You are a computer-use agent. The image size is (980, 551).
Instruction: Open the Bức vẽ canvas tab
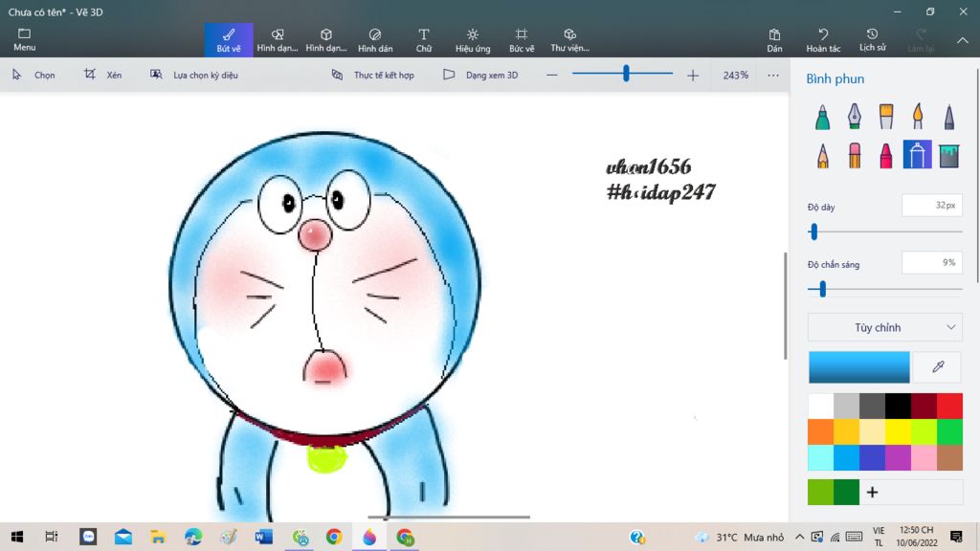[522, 39]
